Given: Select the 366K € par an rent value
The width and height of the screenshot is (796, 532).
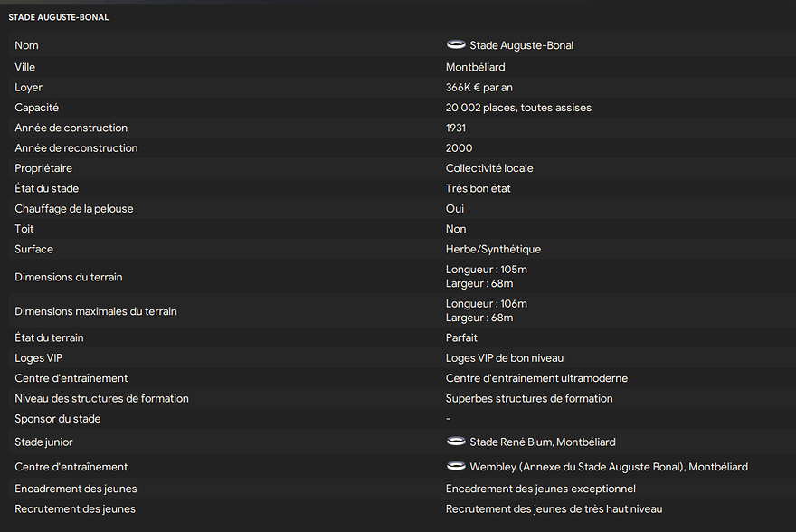Looking at the screenshot, I should pos(479,88).
